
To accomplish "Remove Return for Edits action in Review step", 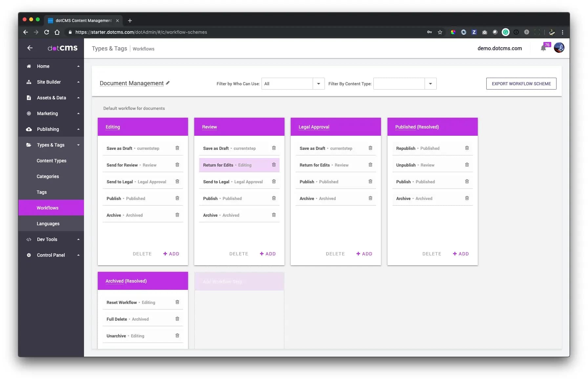I will (x=274, y=165).
